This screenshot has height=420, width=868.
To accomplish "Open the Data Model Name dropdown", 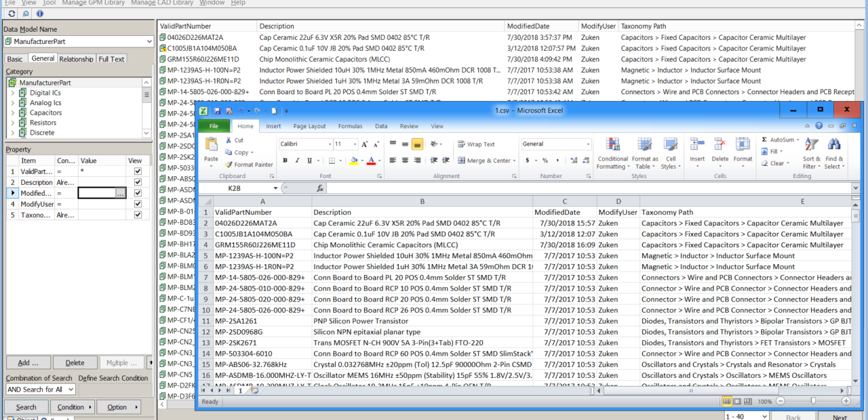I will point(151,41).
